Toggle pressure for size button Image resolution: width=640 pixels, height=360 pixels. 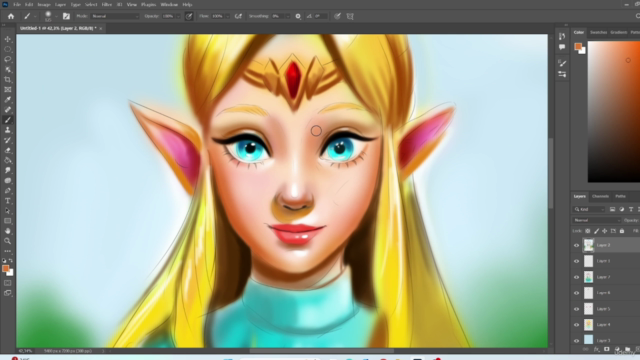(x=337, y=16)
